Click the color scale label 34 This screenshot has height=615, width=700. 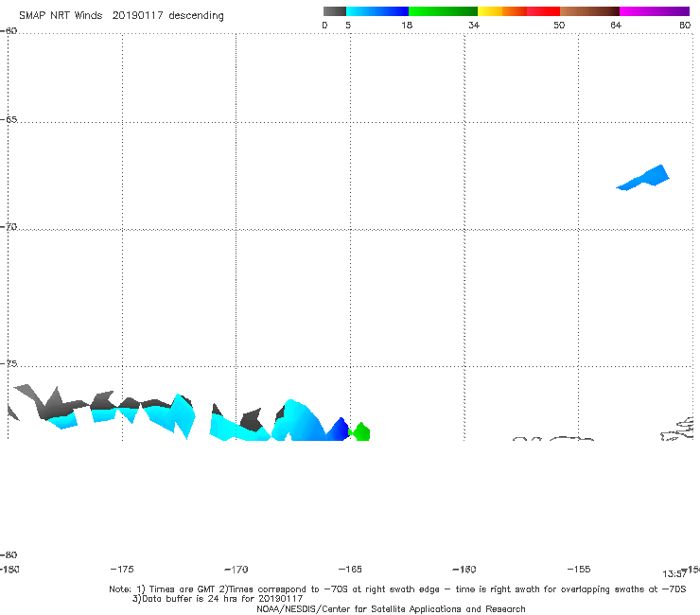[x=474, y=25]
